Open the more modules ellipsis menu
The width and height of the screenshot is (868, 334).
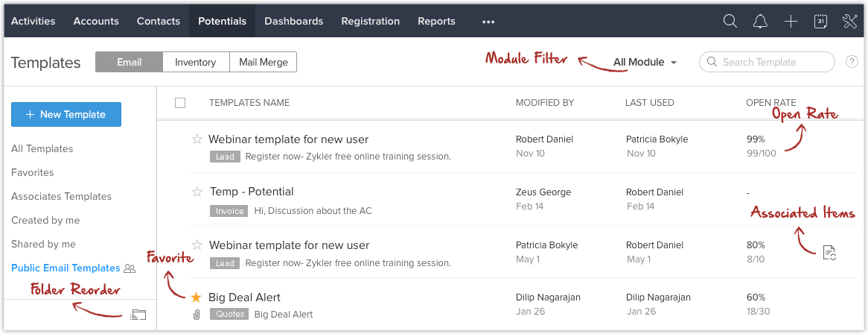488,22
